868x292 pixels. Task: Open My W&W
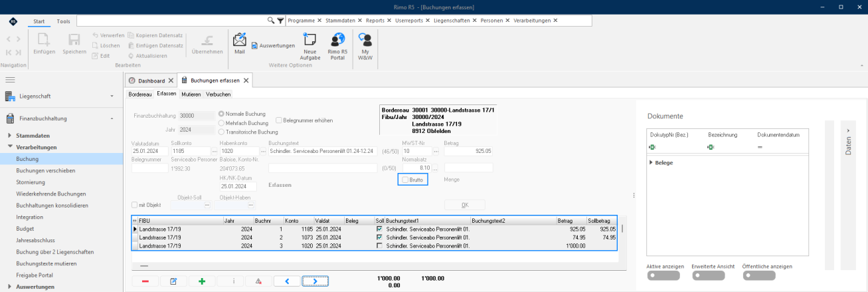pyautogui.click(x=365, y=47)
